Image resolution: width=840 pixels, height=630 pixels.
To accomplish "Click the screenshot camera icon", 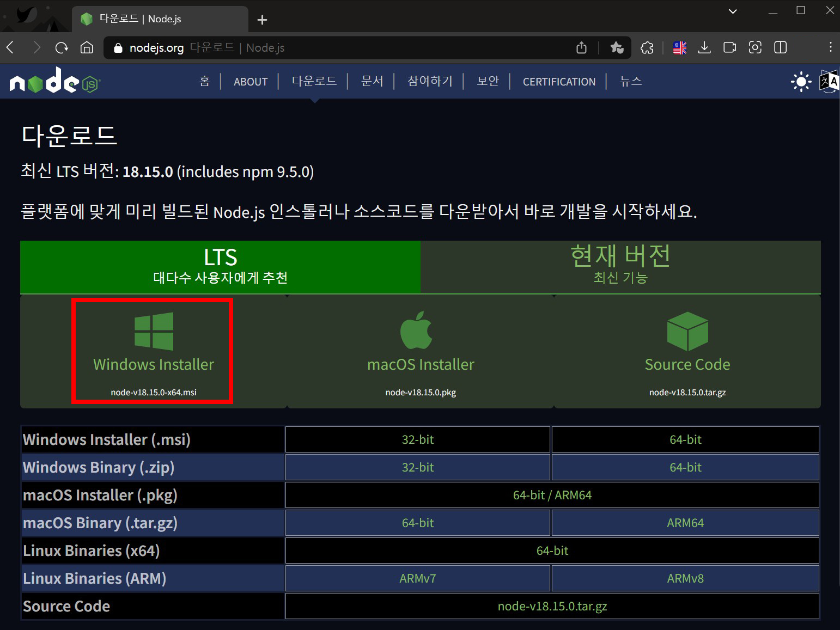I will [x=755, y=47].
